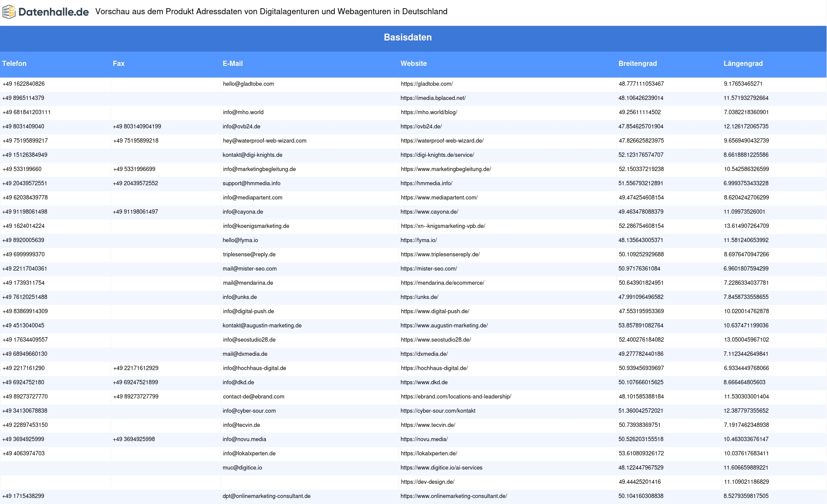Select fax number +49 5331996699
The image size is (827, 504).
tap(134, 169)
